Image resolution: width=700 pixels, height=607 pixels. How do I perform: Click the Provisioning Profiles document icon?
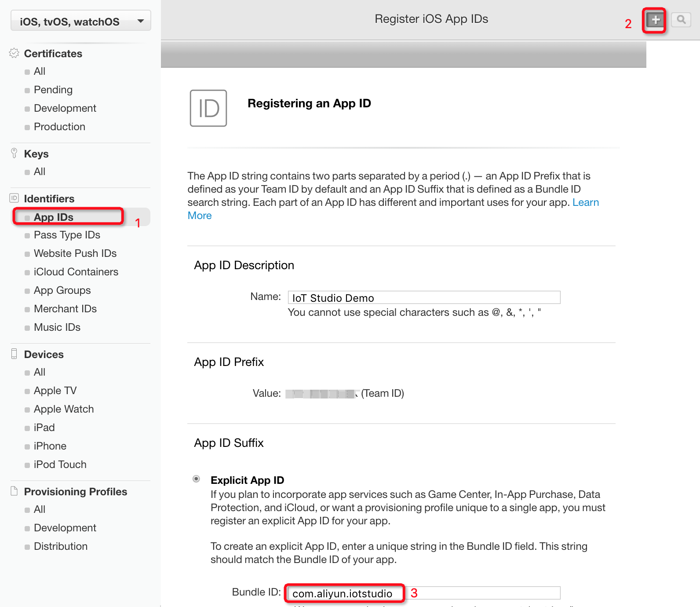[14, 491]
